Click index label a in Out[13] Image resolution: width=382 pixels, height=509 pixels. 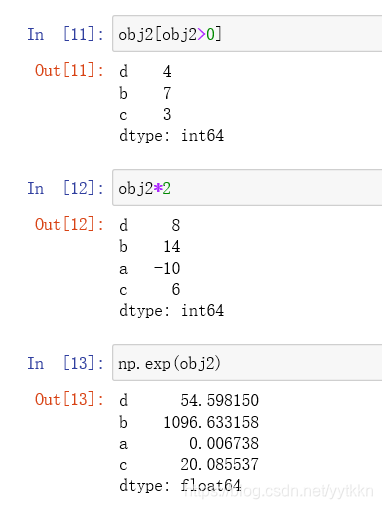tap(123, 444)
